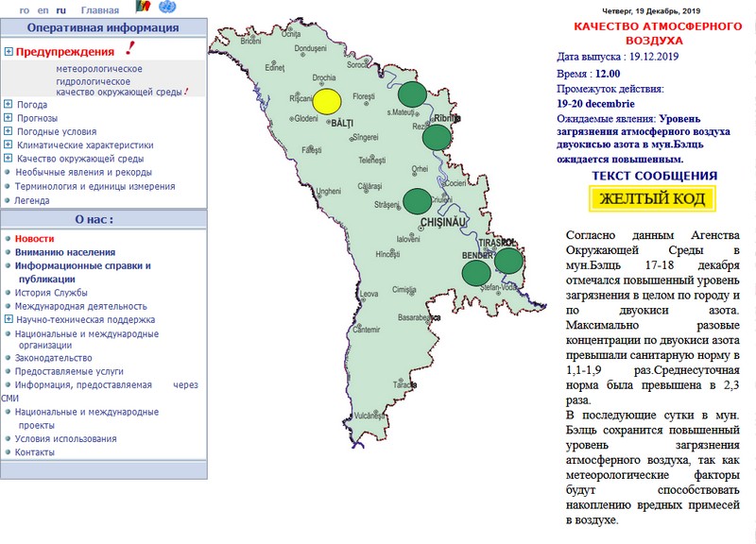Screen dimensions: 756x544
Task: Switch language to English (en)
Action: point(43,9)
